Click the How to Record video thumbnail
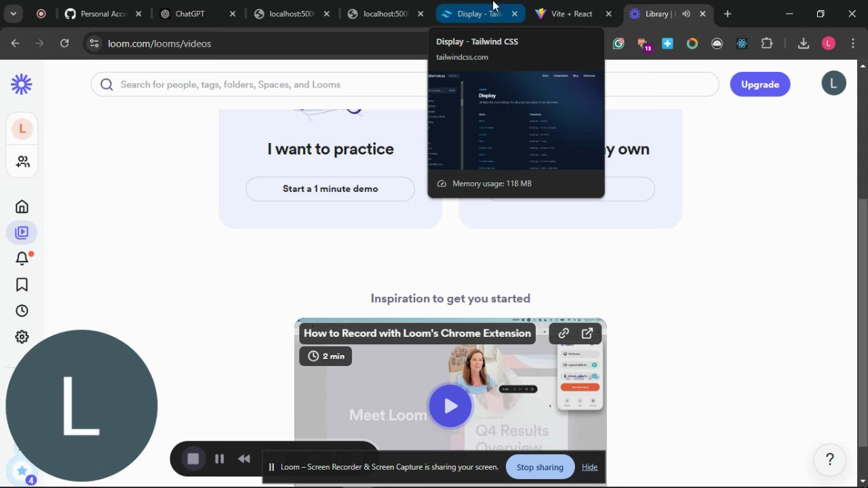 (450, 401)
